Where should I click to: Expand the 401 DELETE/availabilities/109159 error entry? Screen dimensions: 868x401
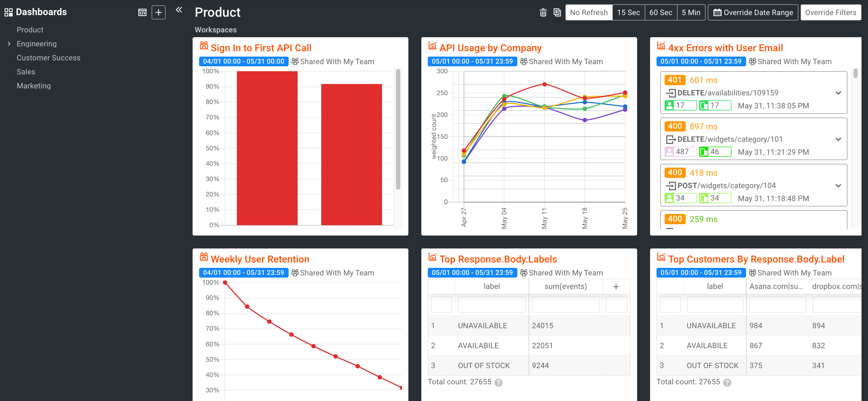[x=838, y=93]
